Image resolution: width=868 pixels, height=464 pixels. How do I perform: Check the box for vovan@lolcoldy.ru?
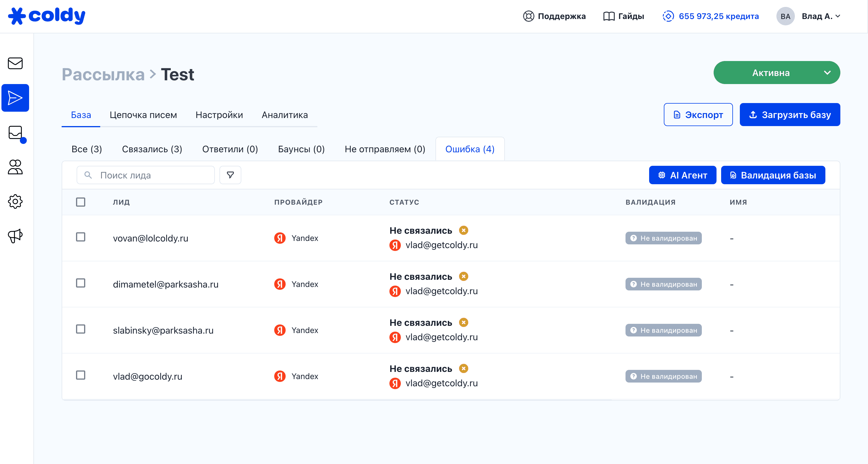pos(81,237)
